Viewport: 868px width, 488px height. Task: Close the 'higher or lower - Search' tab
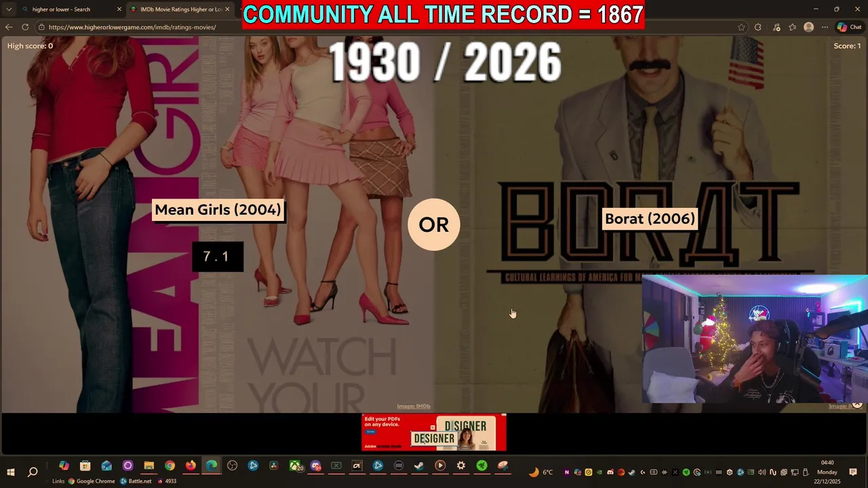point(119,9)
